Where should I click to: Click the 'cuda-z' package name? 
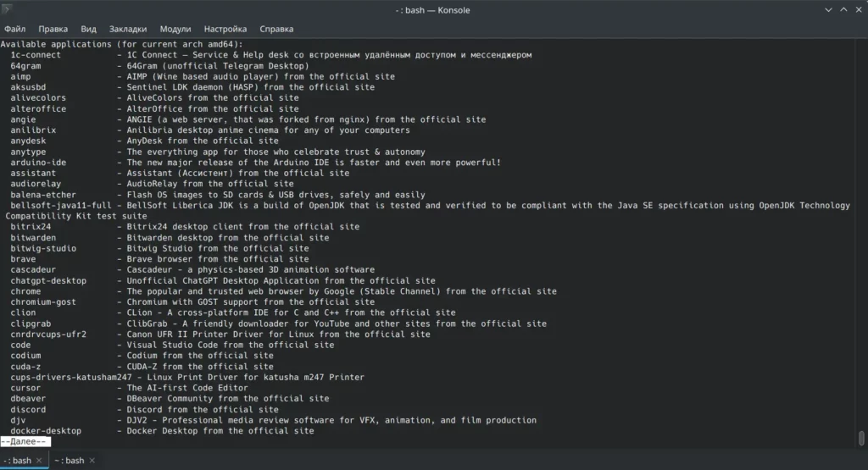tap(25, 367)
